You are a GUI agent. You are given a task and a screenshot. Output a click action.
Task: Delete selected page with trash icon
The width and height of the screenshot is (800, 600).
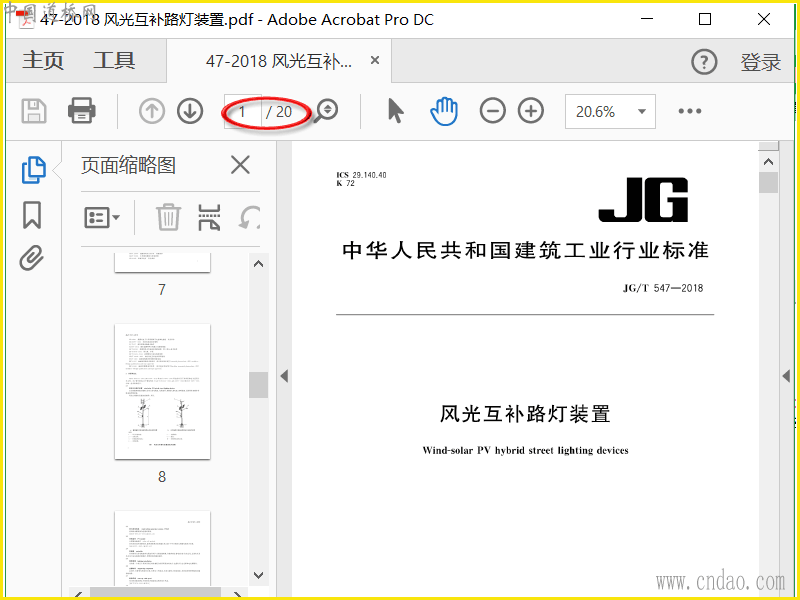(168, 217)
